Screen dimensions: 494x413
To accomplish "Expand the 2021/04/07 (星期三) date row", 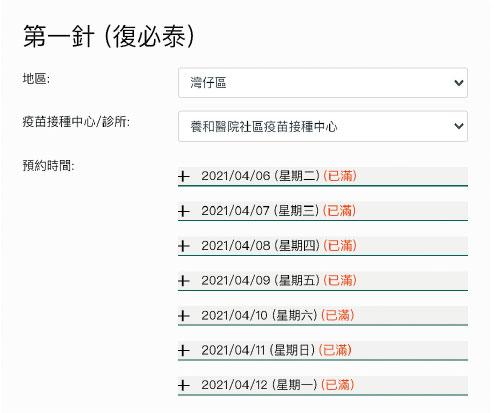I will [x=323, y=211].
